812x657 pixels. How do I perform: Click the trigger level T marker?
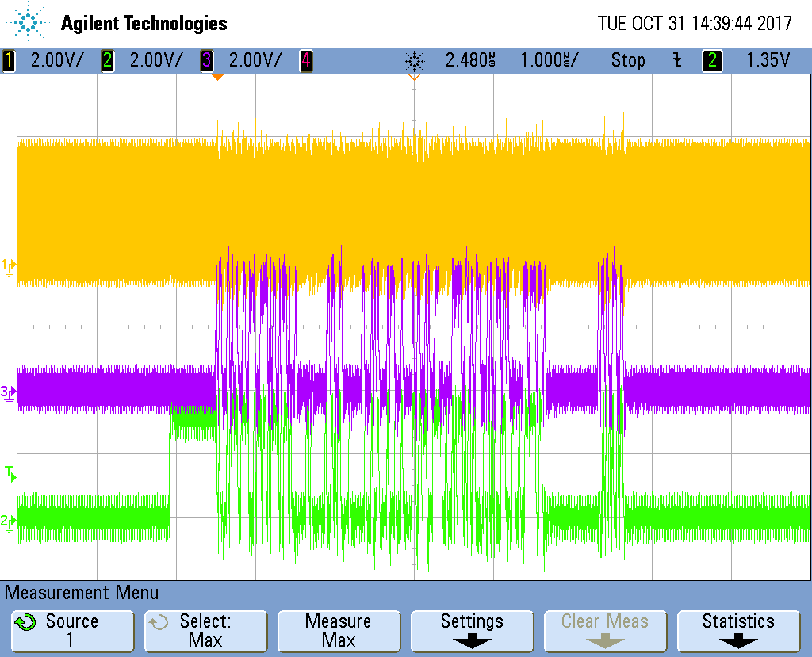click(x=10, y=473)
